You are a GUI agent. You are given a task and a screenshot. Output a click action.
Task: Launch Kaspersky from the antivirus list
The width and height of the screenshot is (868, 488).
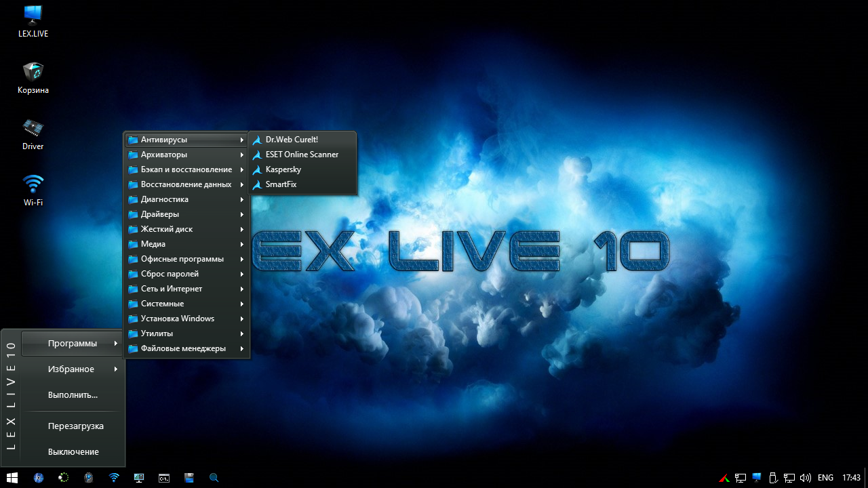(283, 169)
